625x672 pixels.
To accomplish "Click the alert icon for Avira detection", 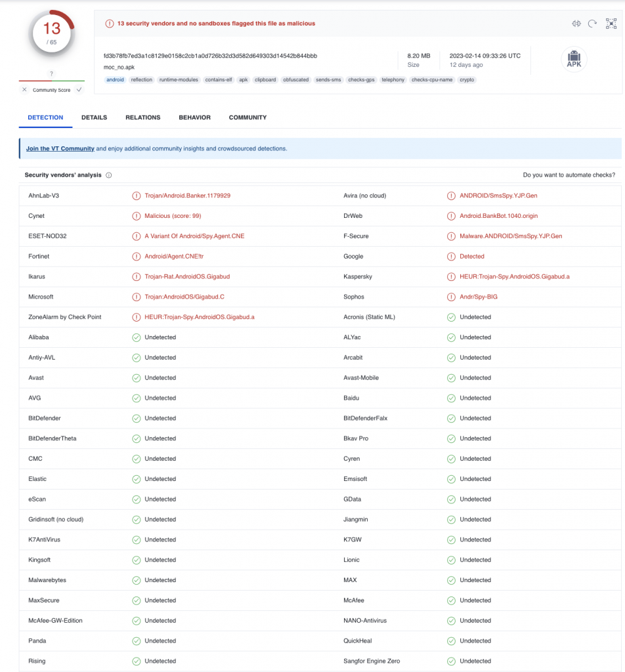I will (x=451, y=196).
